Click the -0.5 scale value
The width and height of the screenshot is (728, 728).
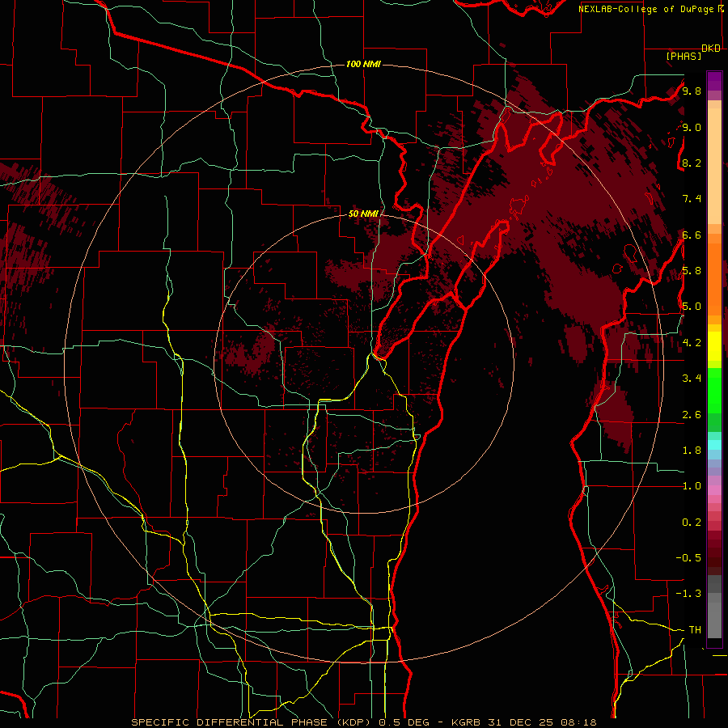click(688, 558)
